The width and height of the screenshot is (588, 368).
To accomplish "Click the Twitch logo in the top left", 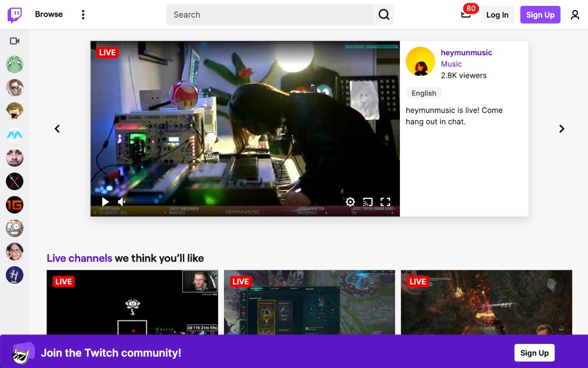I will pyautogui.click(x=14, y=14).
